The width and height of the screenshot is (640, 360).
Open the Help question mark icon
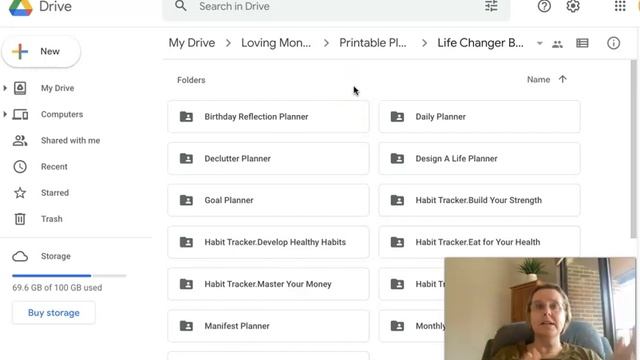[544, 6]
